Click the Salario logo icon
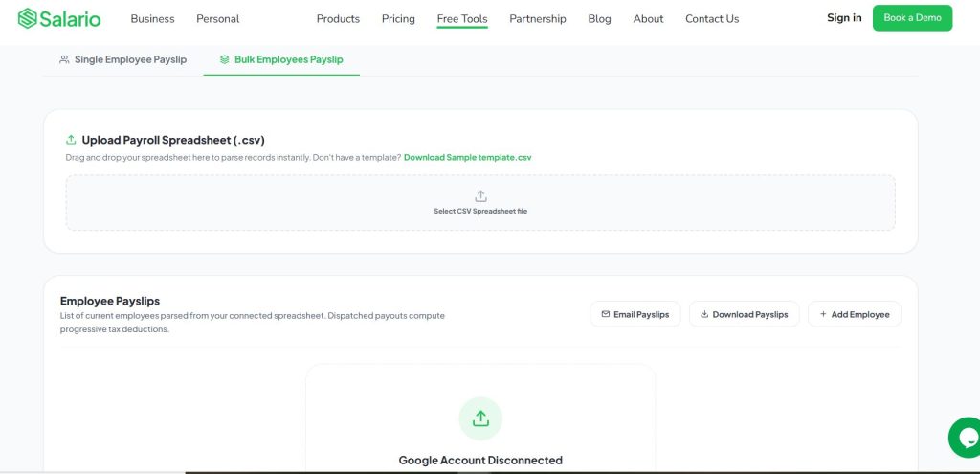980x474 pixels. click(x=28, y=18)
